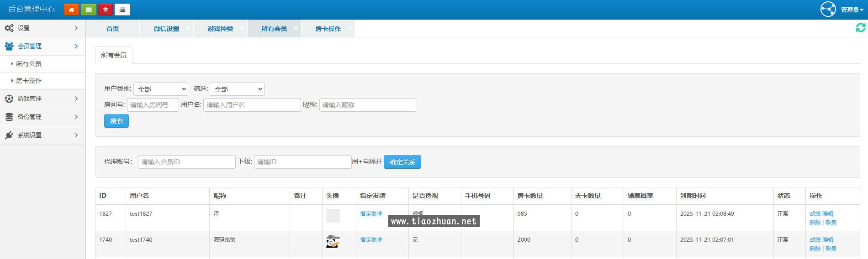The height and width of the screenshot is (259, 868).
Task: Expand the 备份管理 sidebar menu
Action: [42, 117]
